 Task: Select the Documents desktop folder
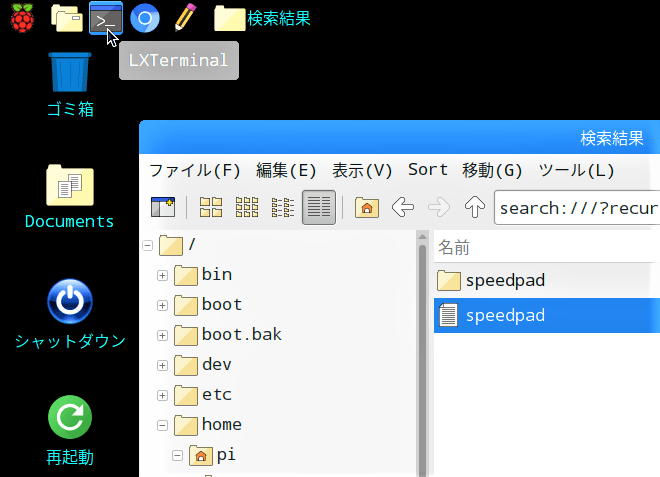(69, 197)
